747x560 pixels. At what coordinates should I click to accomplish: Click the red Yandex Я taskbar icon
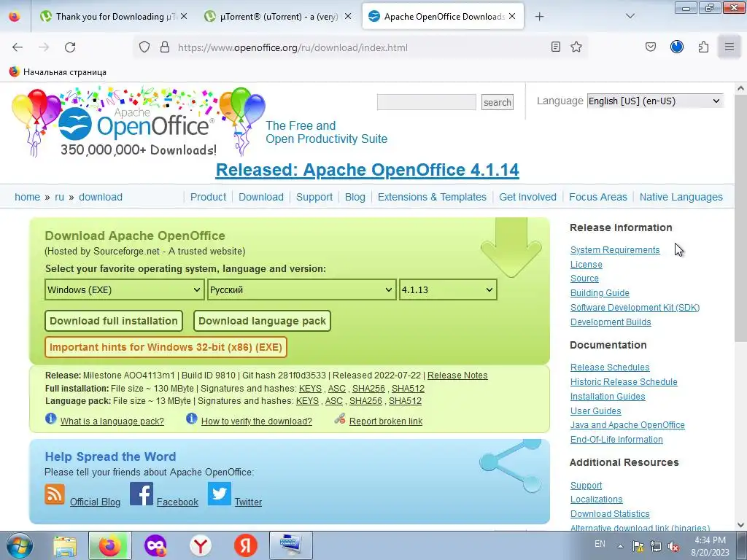pos(246,545)
